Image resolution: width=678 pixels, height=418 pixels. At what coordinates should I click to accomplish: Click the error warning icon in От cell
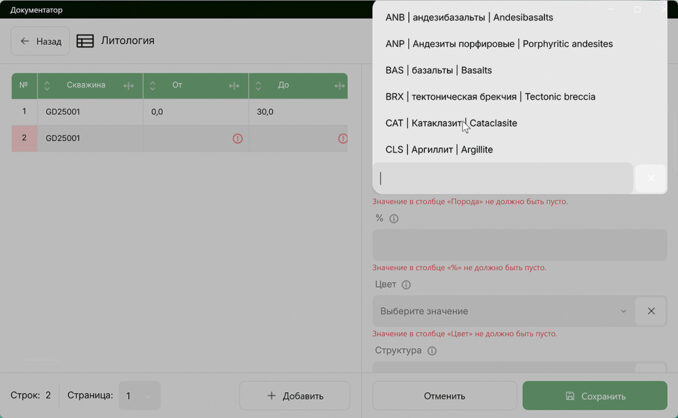point(237,138)
